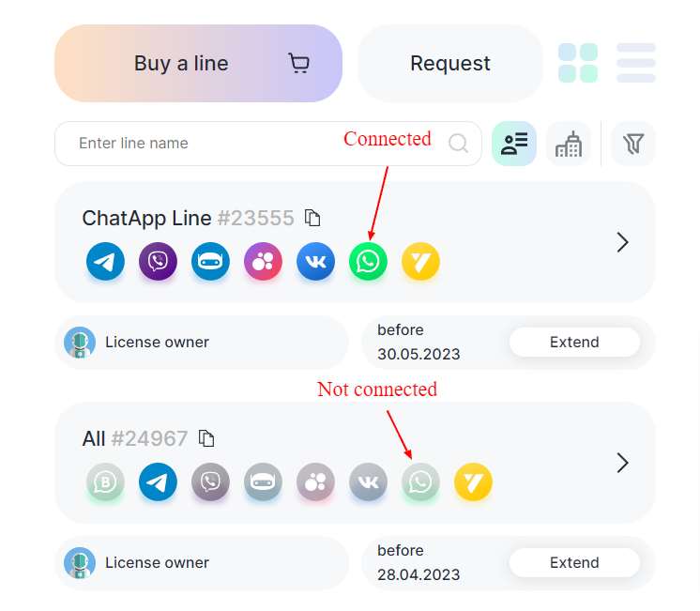Image resolution: width=700 pixels, height=611 pixels.
Task: Extend the license expiring 30.05.2023
Action: [x=574, y=342]
